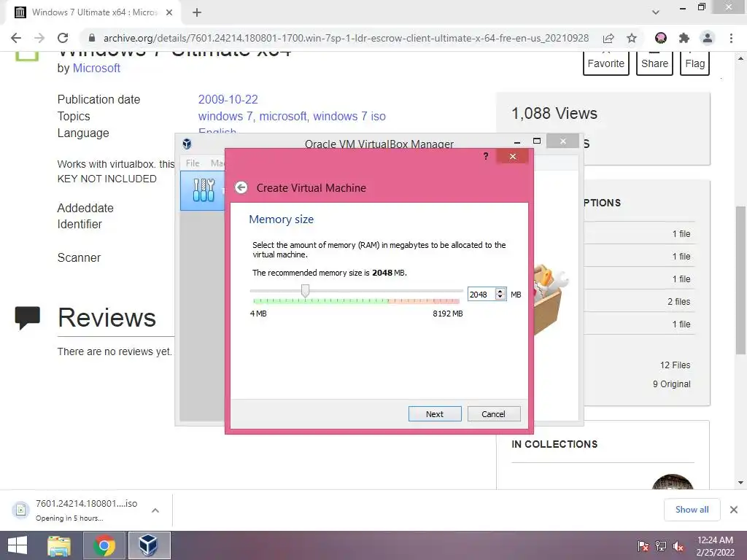Click the 9 Original text

(671, 384)
